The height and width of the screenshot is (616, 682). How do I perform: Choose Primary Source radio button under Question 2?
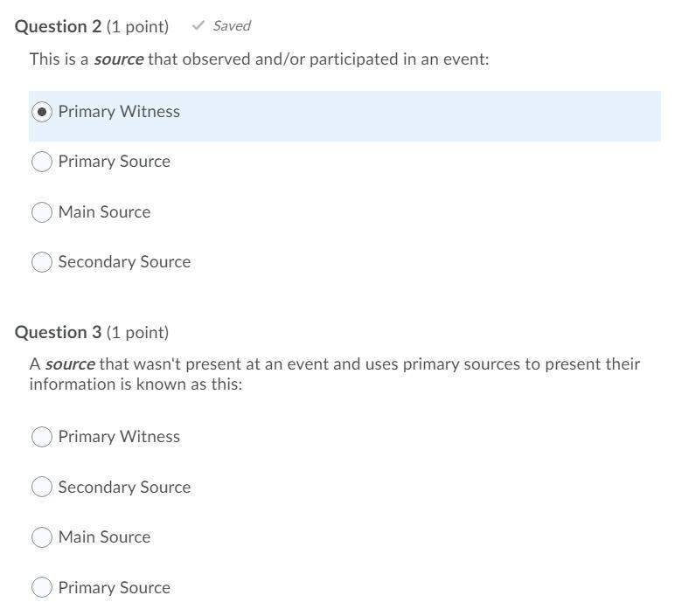[x=41, y=162]
